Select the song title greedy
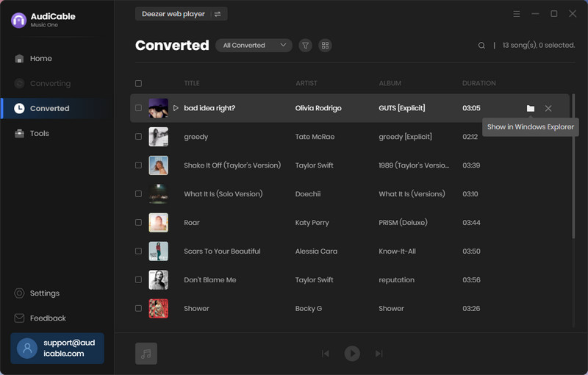The image size is (588, 375). coord(196,137)
